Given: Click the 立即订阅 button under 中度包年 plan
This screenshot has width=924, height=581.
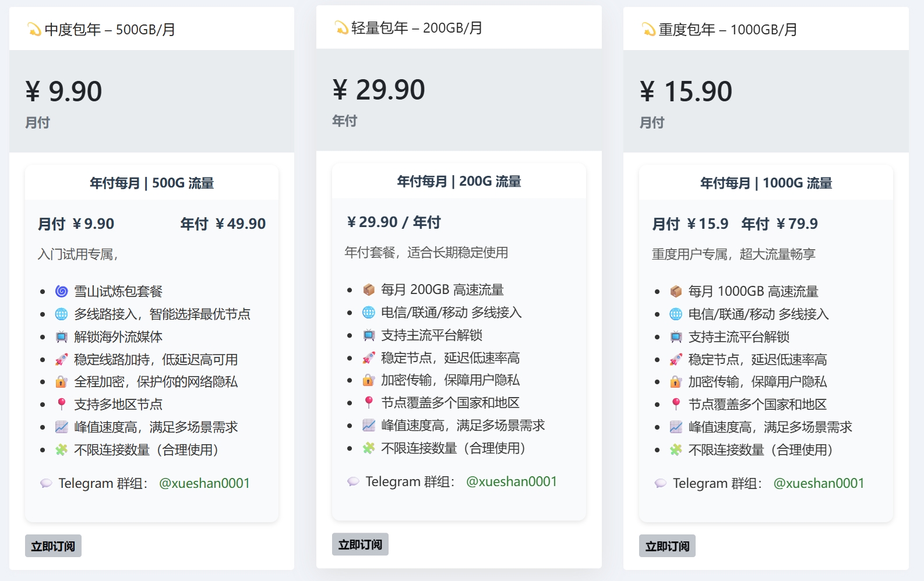Looking at the screenshot, I should [53, 546].
